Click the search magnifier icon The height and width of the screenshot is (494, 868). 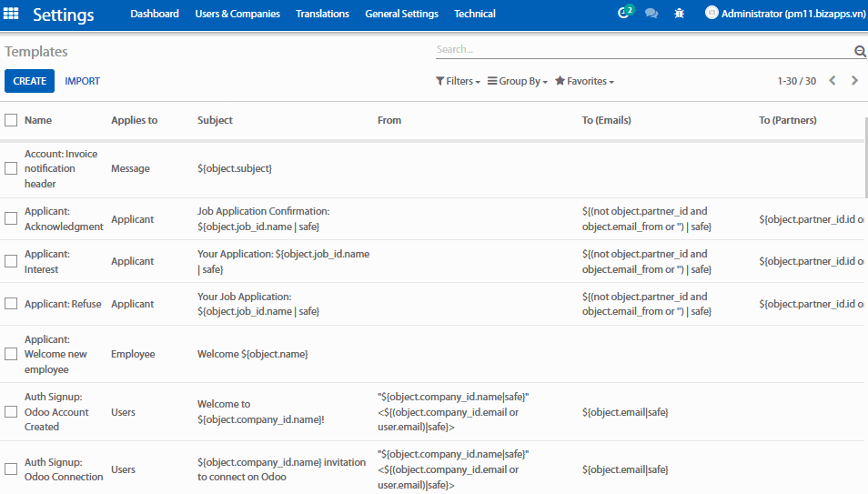pyautogui.click(x=860, y=51)
